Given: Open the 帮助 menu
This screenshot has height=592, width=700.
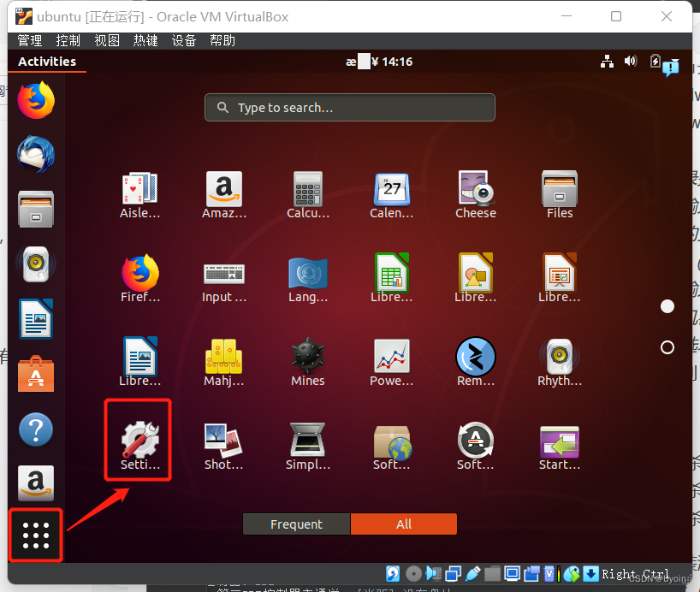Looking at the screenshot, I should click(x=222, y=40).
